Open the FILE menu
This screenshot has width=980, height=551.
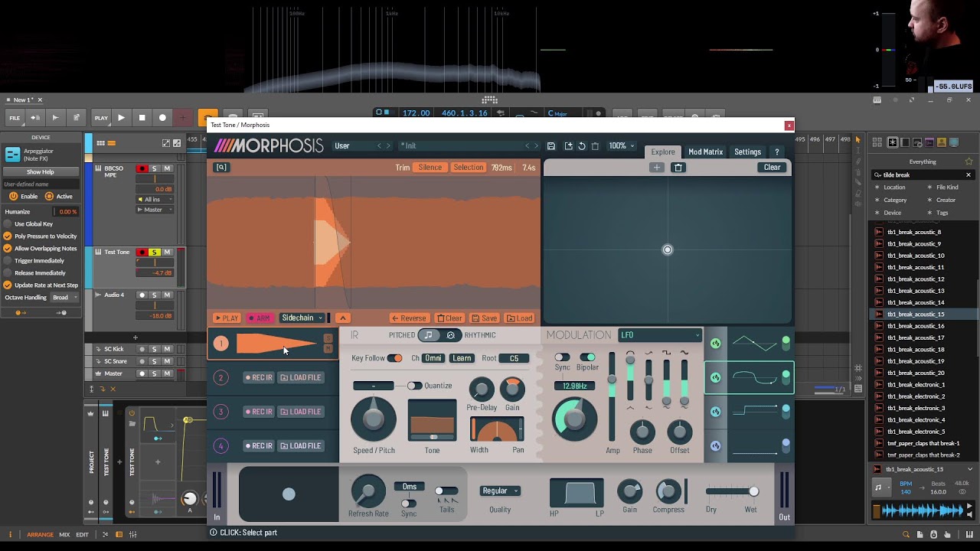(15, 118)
